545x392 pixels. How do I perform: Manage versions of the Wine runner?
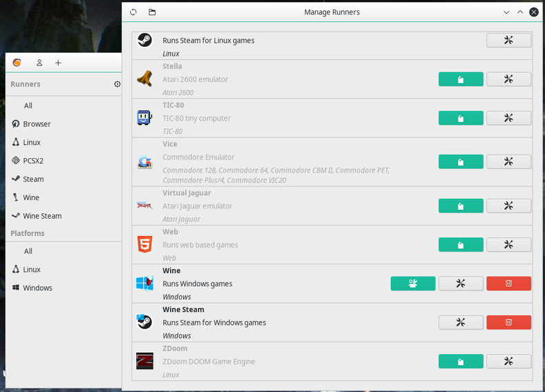[413, 283]
